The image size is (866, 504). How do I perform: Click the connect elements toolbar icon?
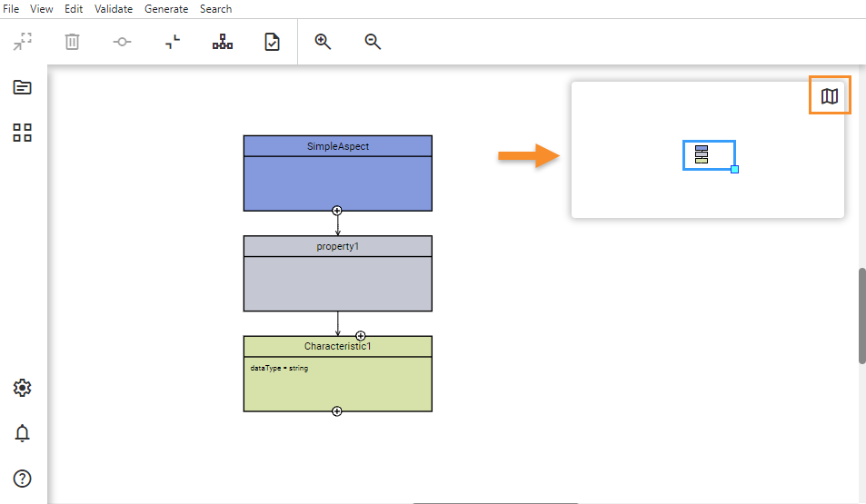click(122, 42)
